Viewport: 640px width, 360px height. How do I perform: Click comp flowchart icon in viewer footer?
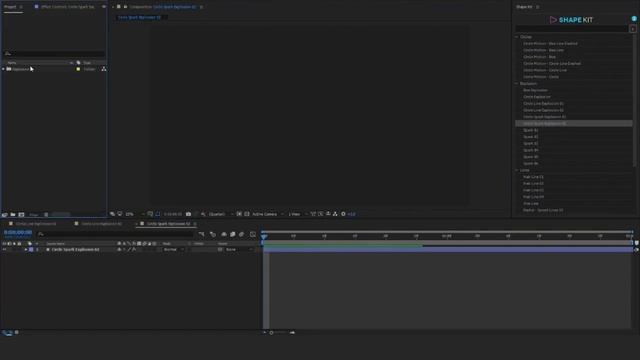(x=335, y=214)
